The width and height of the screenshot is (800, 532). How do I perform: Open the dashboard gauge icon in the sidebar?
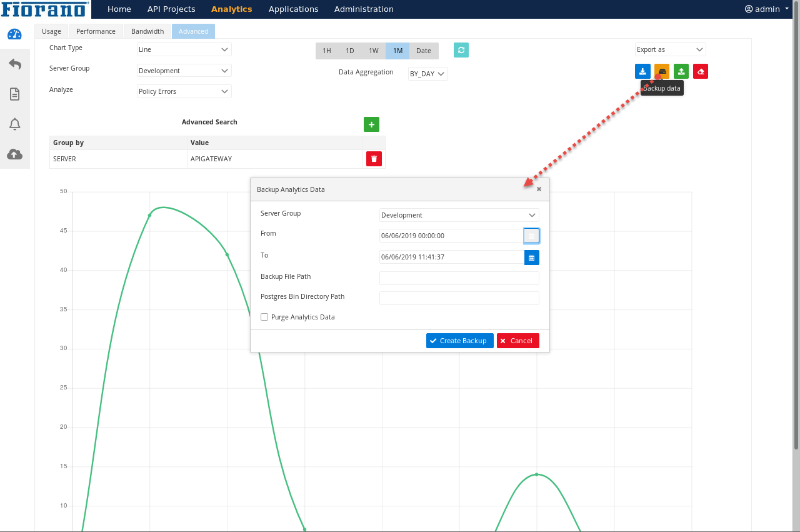(x=14, y=34)
